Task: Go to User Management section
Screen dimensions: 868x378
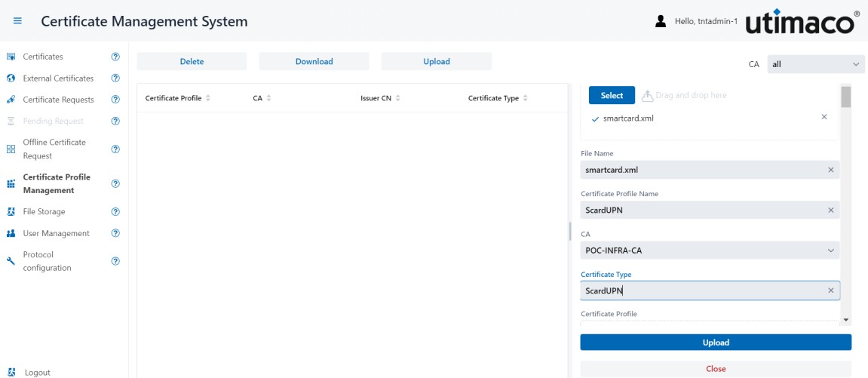Action: [x=56, y=233]
